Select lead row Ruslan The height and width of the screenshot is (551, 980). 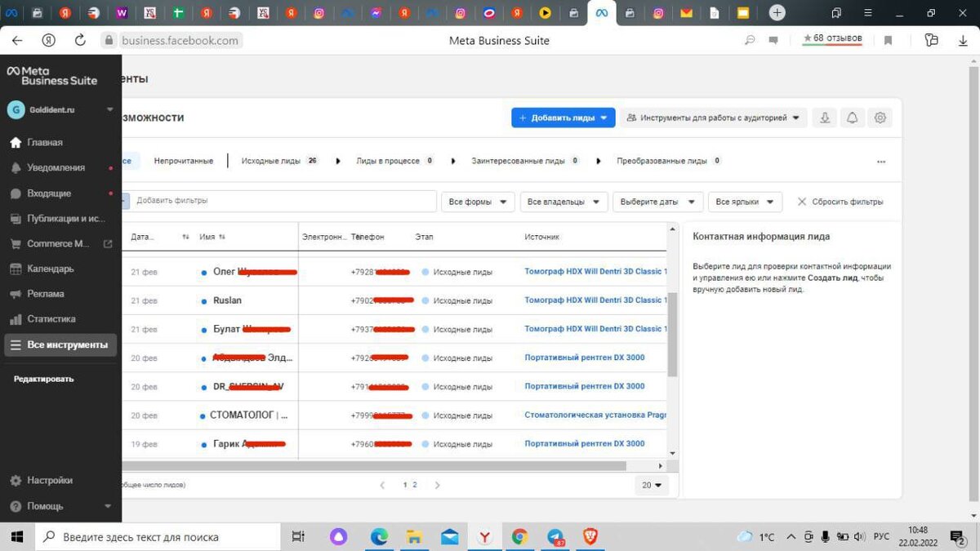click(395, 300)
